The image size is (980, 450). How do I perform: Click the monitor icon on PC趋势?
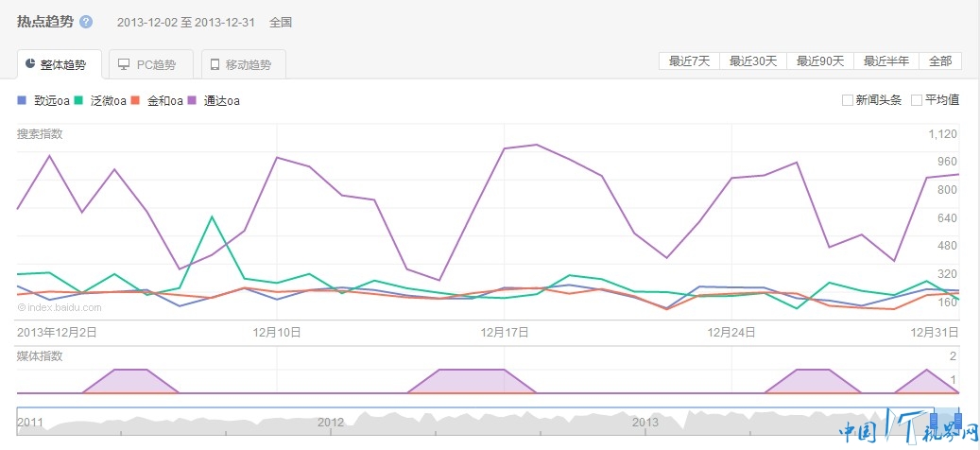[x=124, y=64]
